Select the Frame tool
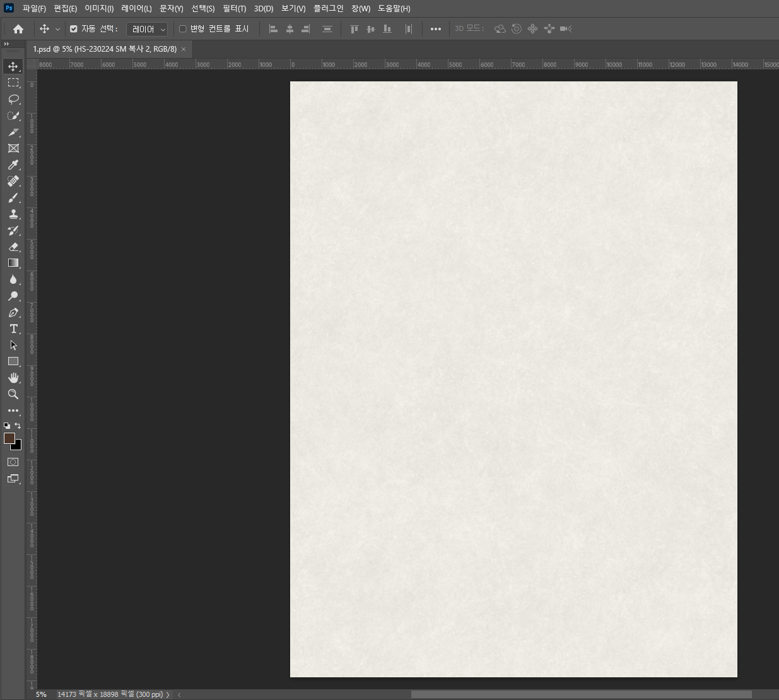 tap(13, 148)
